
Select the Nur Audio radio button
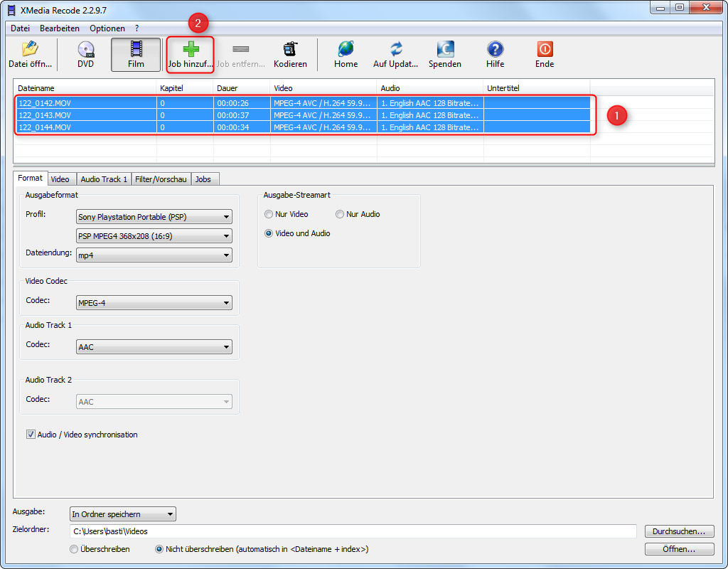(x=340, y=214)
